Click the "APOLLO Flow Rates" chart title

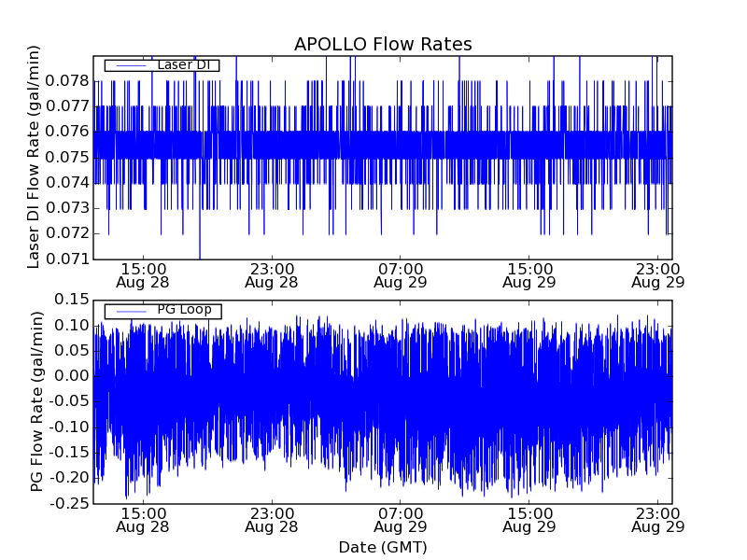383,44
